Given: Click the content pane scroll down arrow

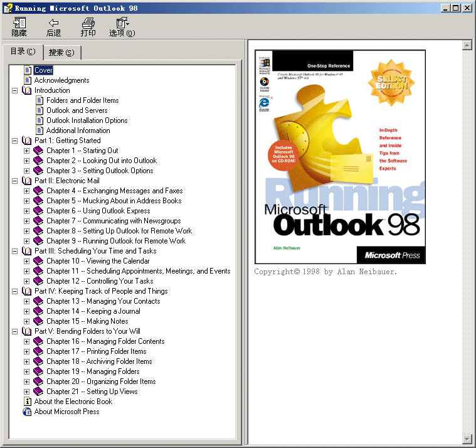Looking at the screenshot, I should pyautogui.click(x=467, y=439).
